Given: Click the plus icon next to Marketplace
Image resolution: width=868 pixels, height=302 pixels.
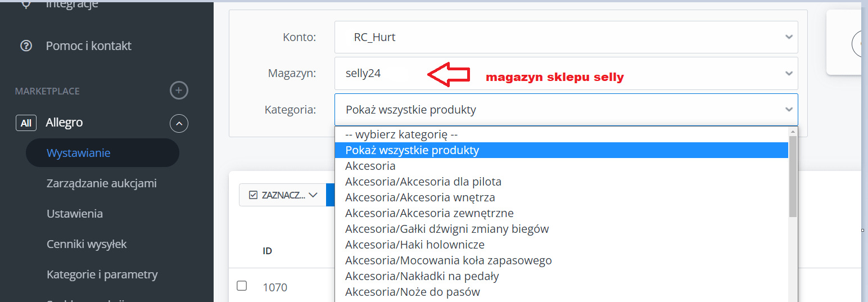Looking at the screenshot, I should (179, 91).
